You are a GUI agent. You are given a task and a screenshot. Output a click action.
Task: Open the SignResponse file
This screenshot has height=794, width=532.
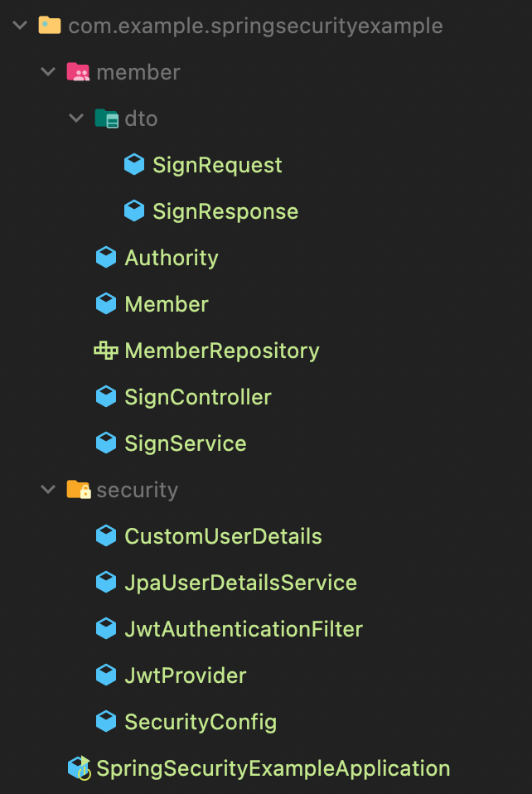[x=225, y=211]
